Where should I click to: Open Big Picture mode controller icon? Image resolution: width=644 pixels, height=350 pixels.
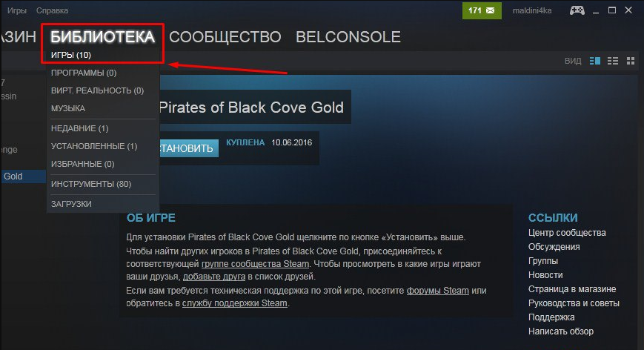577,10
